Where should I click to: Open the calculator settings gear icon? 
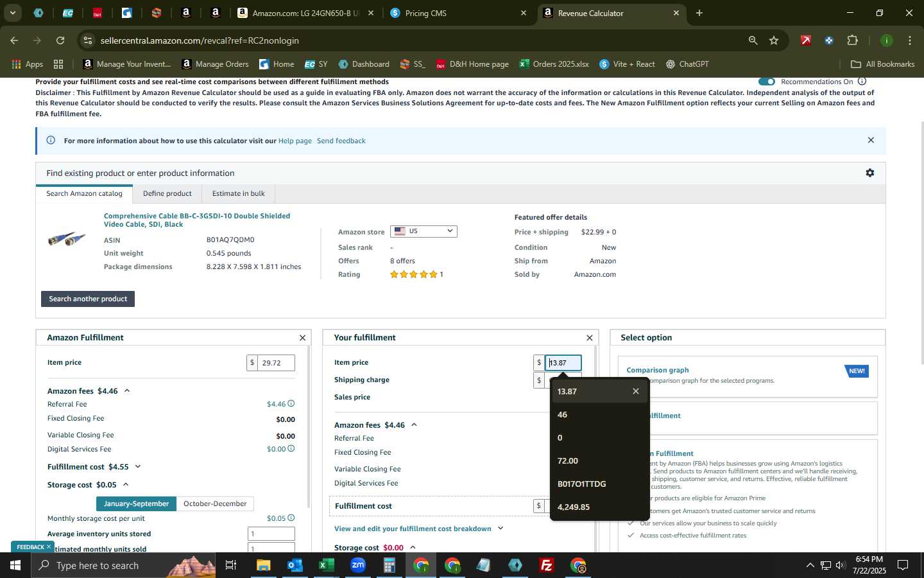869,173
